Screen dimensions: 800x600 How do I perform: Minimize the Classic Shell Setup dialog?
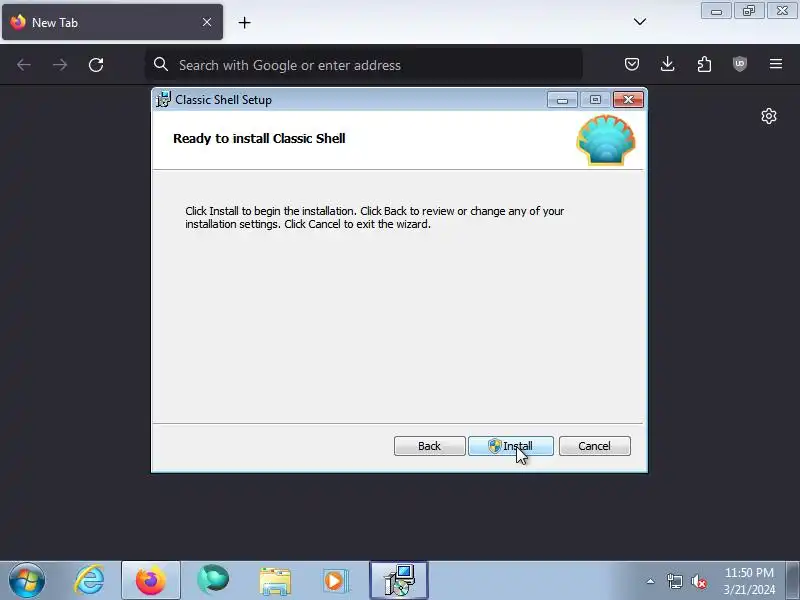[562, 99]
